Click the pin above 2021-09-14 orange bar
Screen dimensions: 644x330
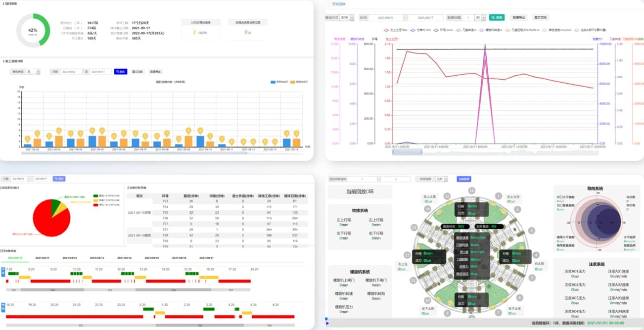[x=296, y=134]
